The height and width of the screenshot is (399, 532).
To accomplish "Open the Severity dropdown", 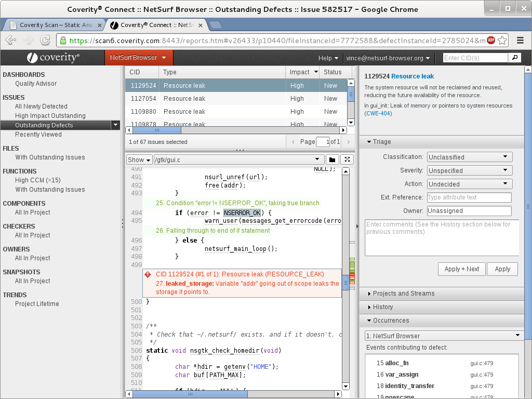I will click(470, 170).
